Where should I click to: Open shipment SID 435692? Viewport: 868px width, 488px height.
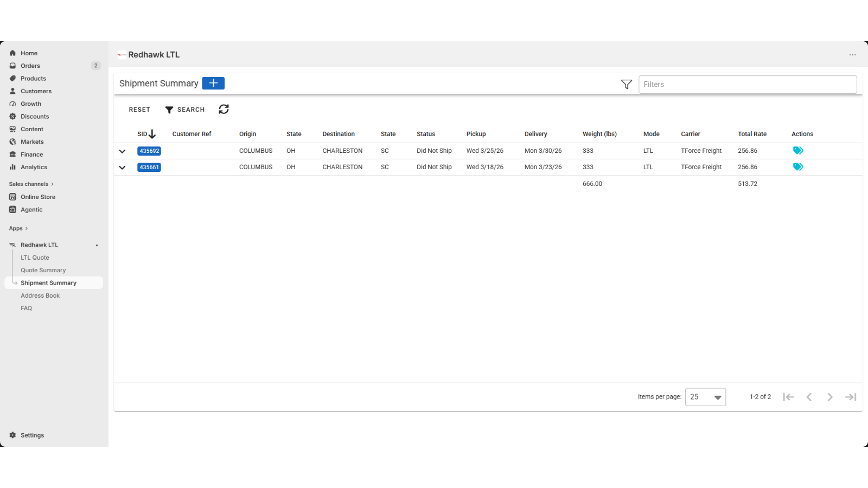point(149,151)
